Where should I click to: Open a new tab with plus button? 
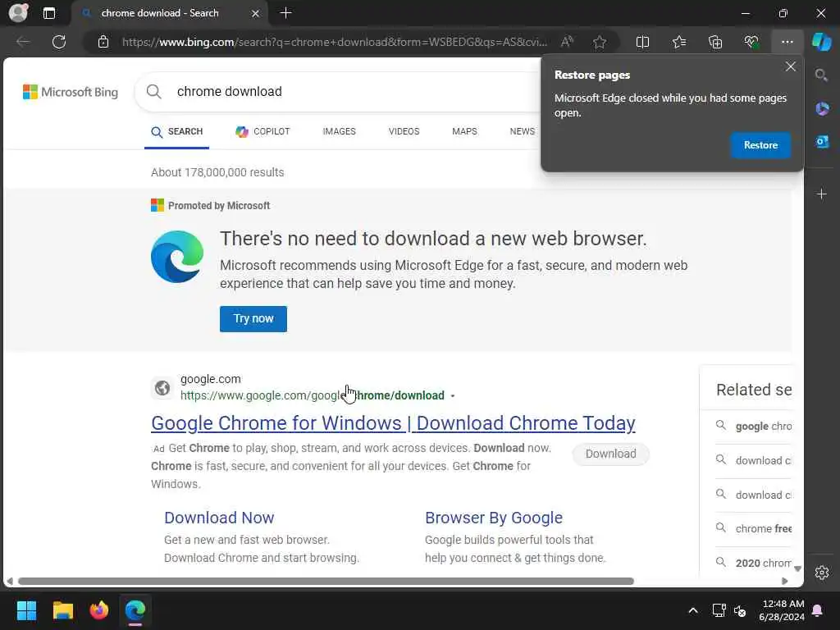[x=286, y=13]
